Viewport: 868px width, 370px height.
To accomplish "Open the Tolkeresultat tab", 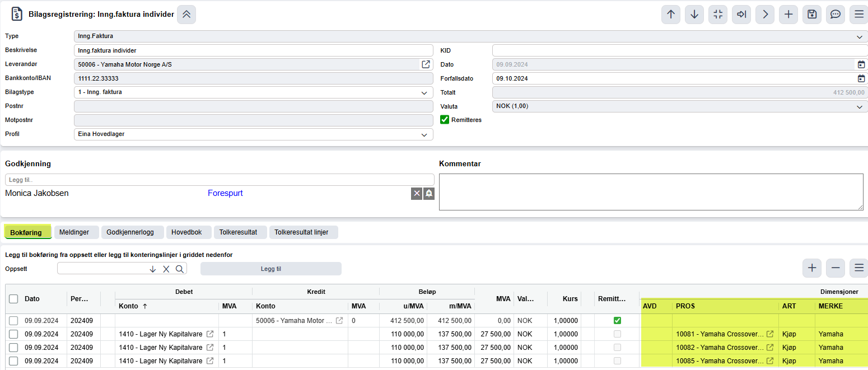I will click(240, 232).
